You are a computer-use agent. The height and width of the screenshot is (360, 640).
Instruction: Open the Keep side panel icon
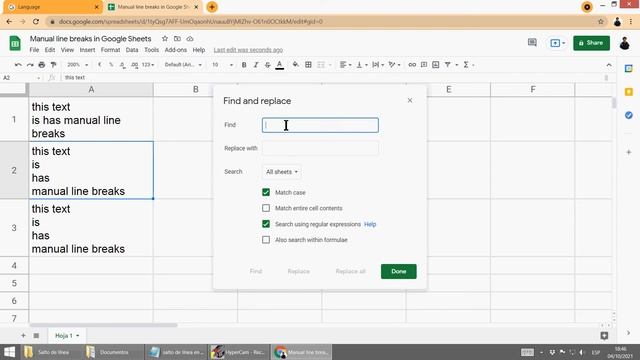629,92
